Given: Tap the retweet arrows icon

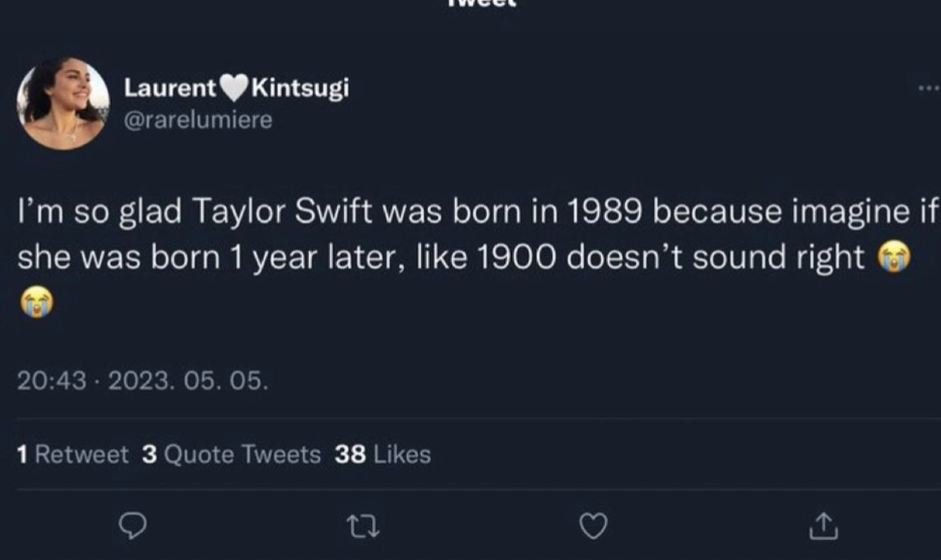Looking at the screenshot, I should point(363,527).
